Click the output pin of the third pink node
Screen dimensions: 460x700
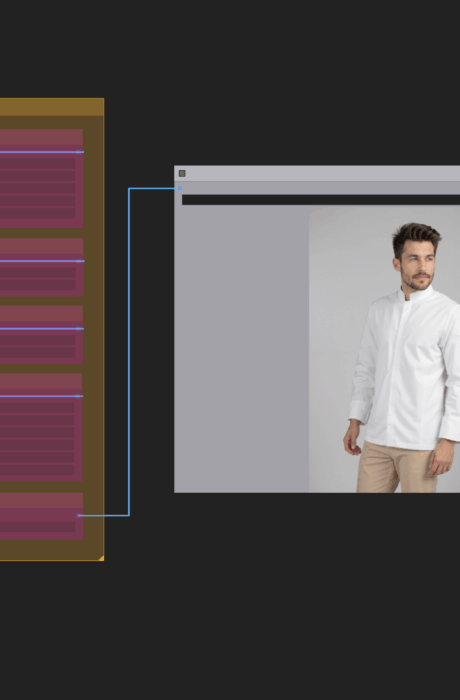coord(80,329)
